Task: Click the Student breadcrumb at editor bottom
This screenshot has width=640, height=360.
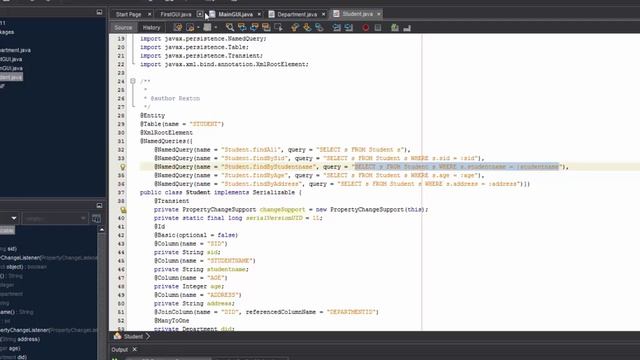Action: pyautogui.click(x=133, y=336)
